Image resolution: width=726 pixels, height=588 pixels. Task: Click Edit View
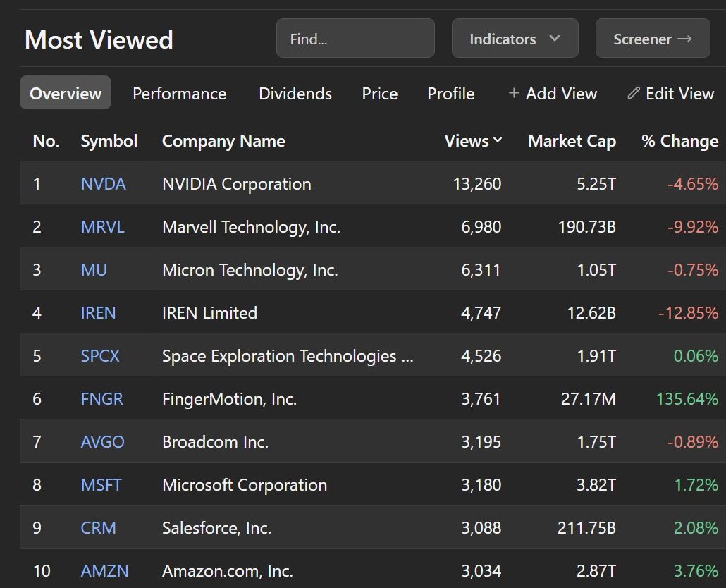[671, 94]
